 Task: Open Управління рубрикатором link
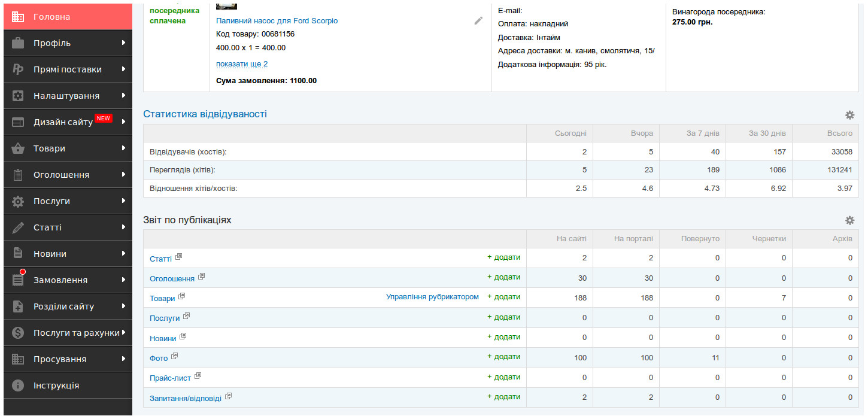pyautogui.click(x=432, y=297)
